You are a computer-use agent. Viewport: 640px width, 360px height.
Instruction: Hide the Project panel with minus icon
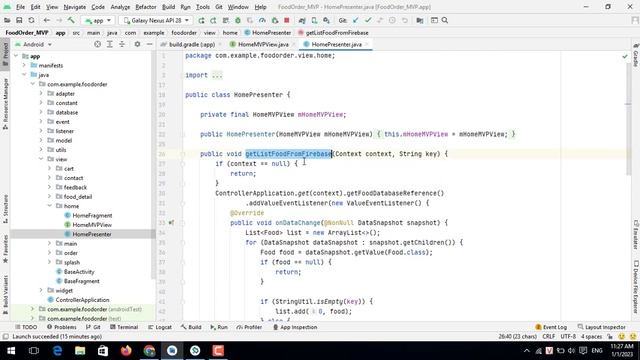coord(149,44)
